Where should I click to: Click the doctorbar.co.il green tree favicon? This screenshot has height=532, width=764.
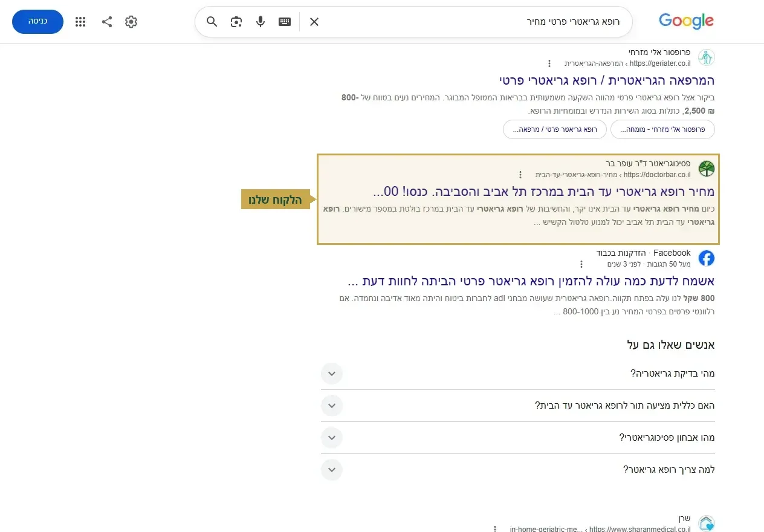tap(706, 169)
